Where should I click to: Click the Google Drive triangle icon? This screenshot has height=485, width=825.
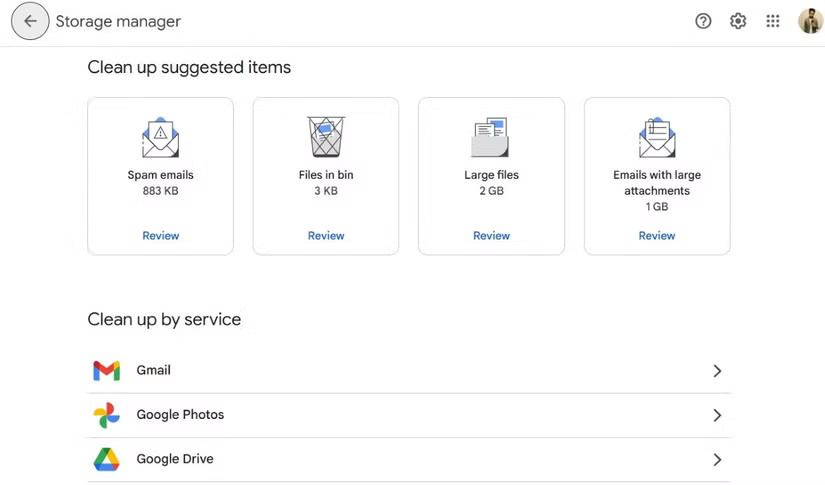point(106,460)
